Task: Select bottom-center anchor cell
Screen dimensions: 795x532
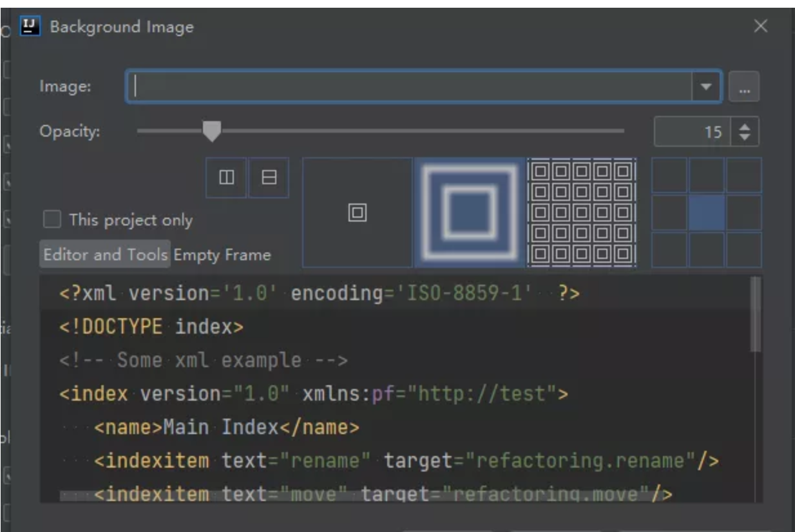Action: point(707,250)
